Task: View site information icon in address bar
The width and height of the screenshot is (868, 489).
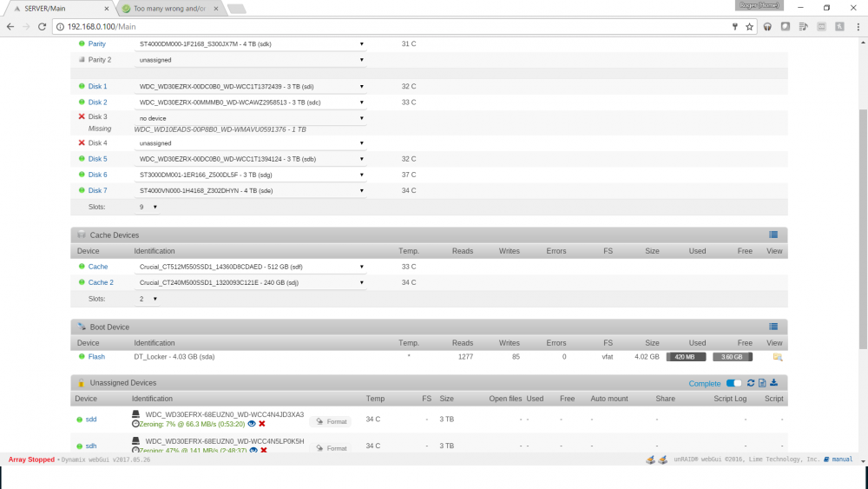Action: click(61, 27)
